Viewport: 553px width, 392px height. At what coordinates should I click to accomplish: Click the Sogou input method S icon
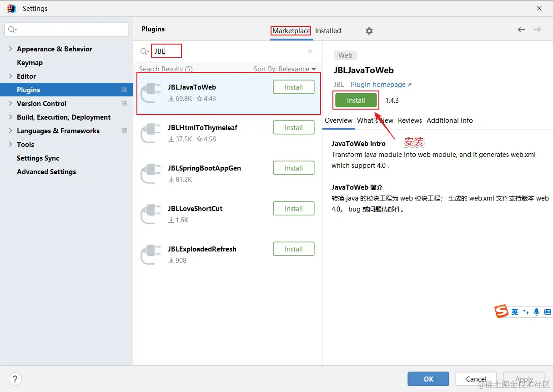(x=501, y=312)
